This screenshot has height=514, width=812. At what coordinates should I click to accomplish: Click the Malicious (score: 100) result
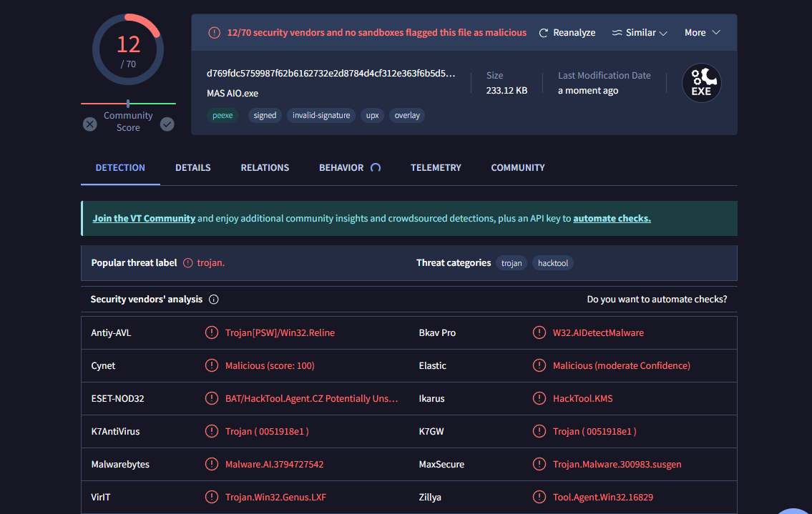point(270,365)
